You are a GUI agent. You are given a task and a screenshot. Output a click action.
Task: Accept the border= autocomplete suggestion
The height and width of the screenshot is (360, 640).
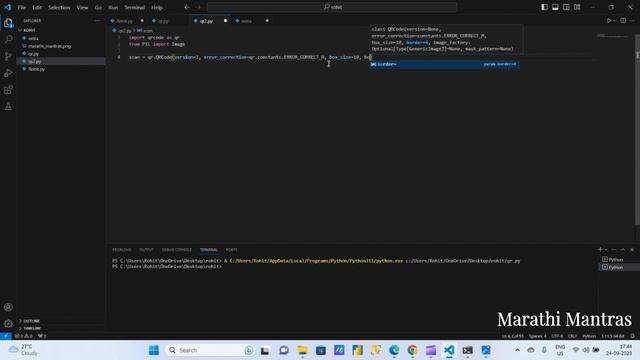point(444,64)
